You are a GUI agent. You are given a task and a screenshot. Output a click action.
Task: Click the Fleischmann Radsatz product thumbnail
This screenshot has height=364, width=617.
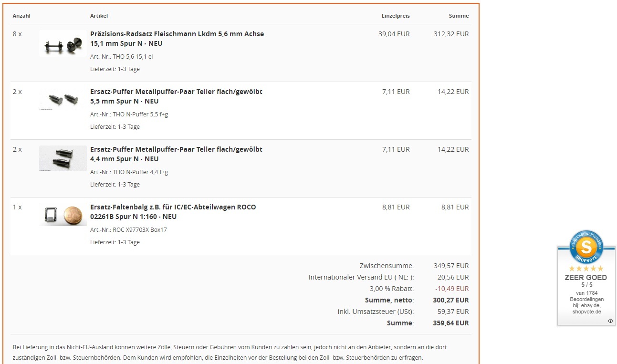[63, 43]
